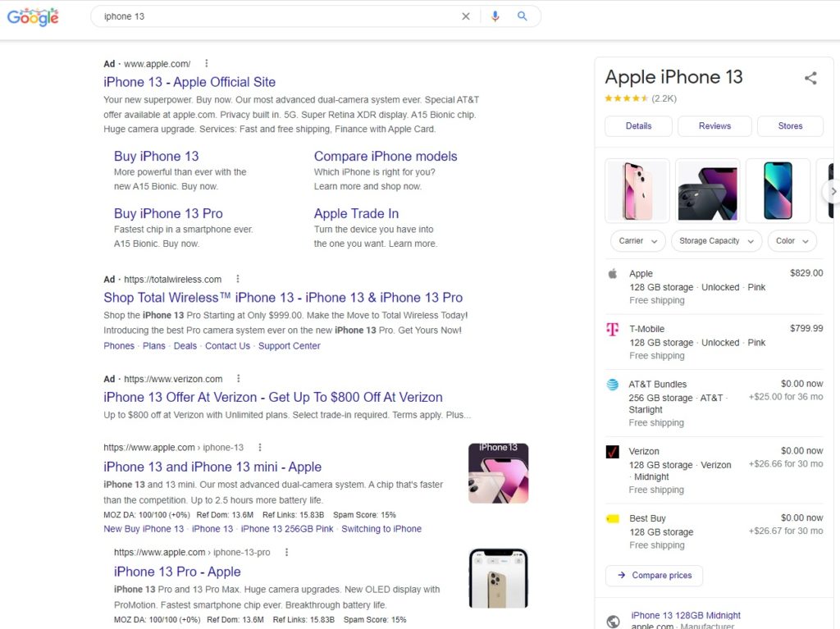
Task: Click the AT&T Bundles globe logo
Action: point(612,384)
